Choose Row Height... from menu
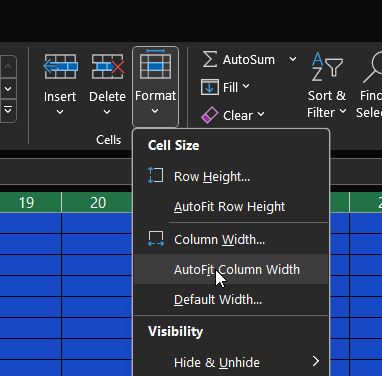The image size is (382, 376). click(231, 177)
